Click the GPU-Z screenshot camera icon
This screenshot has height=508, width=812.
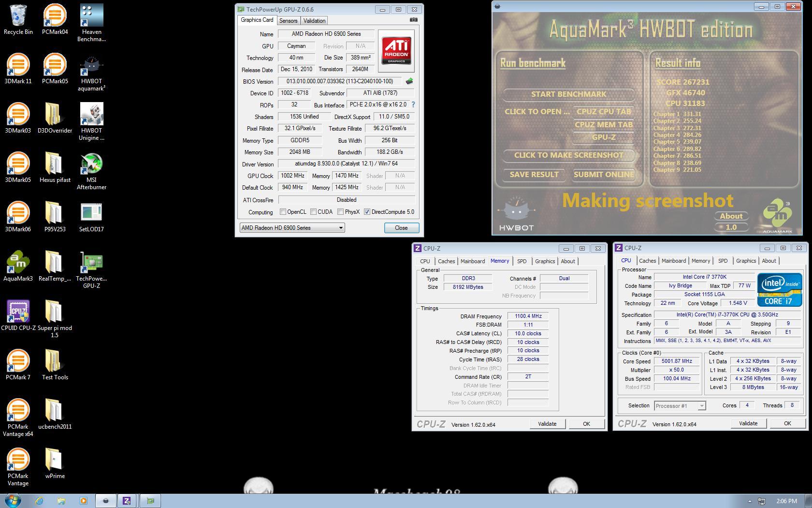[414, 20]
